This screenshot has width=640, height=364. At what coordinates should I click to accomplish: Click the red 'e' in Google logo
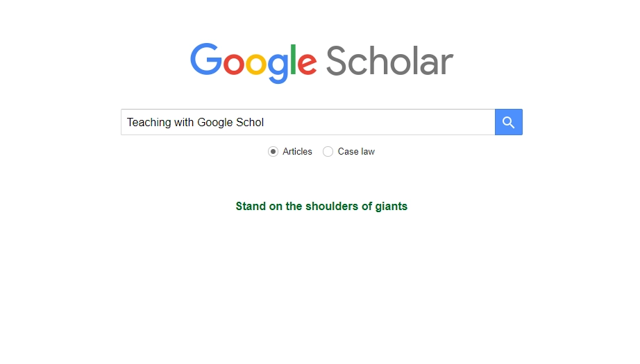(307, 64)
